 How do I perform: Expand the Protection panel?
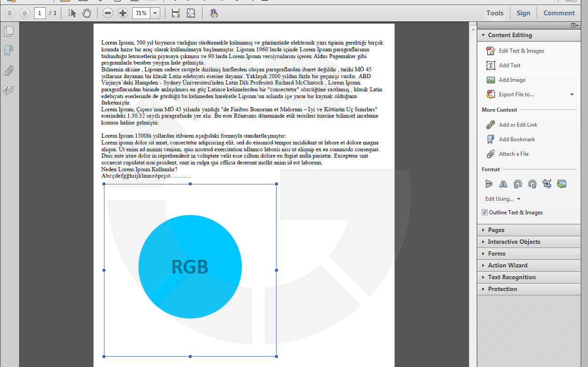[529, 289]
